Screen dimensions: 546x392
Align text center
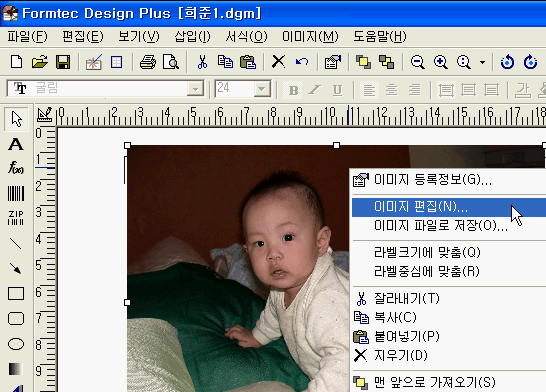click(x=392, y=90)
